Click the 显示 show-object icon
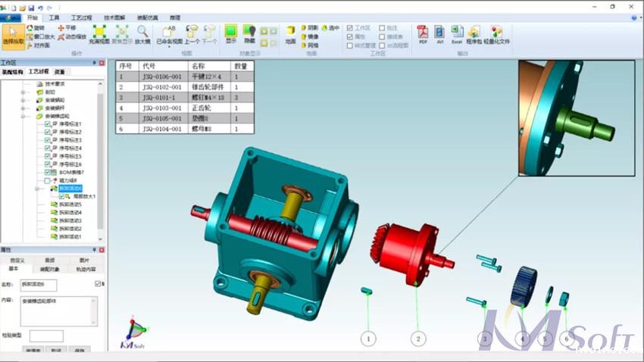Viewport: 644px width, 362px height. point(231,33)
